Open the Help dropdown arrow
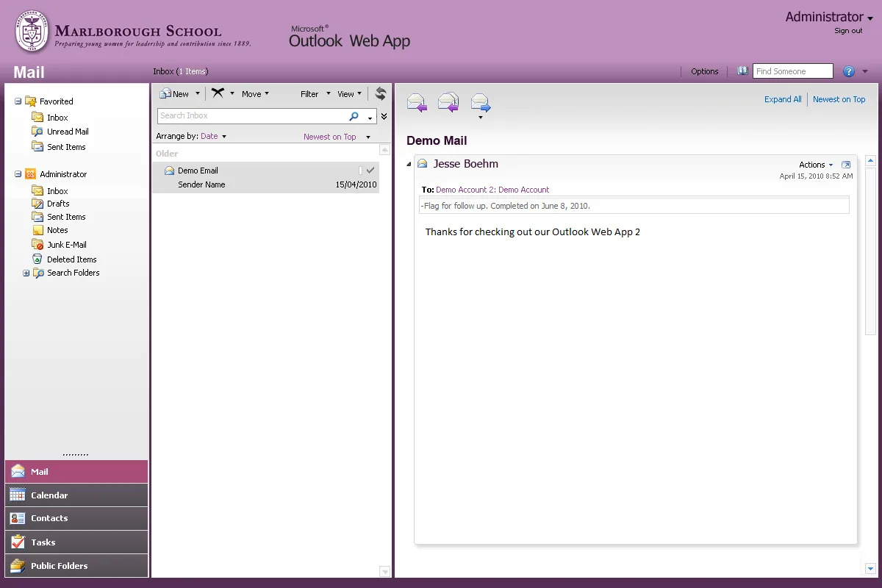This screenshot has width=882, height=588. tap(865, 71)
